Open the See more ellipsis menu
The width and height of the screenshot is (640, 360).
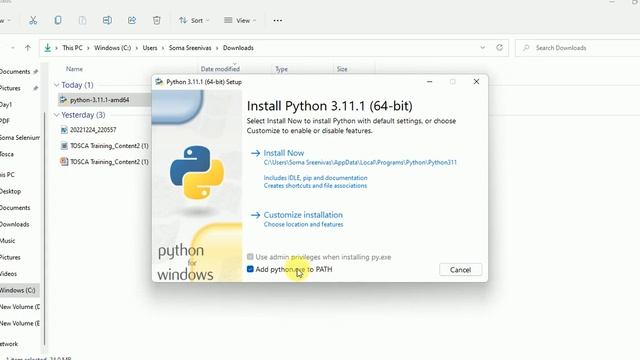pos(278,20)
